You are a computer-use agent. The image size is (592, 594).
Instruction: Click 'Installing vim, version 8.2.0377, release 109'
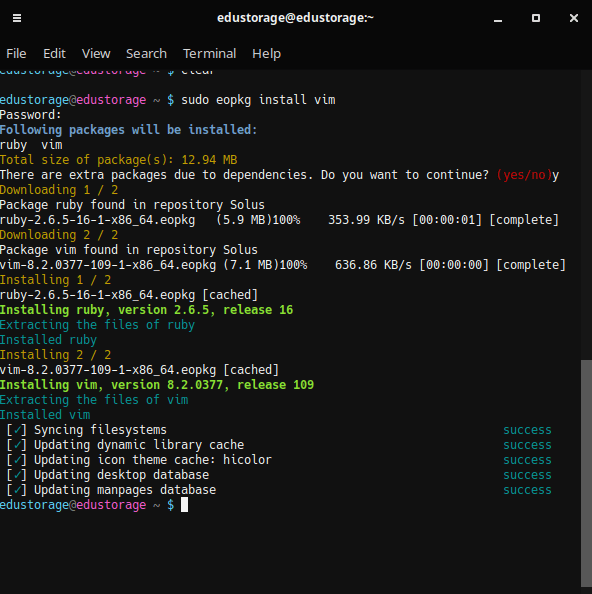pyautogui.click(x=157, y=385)
